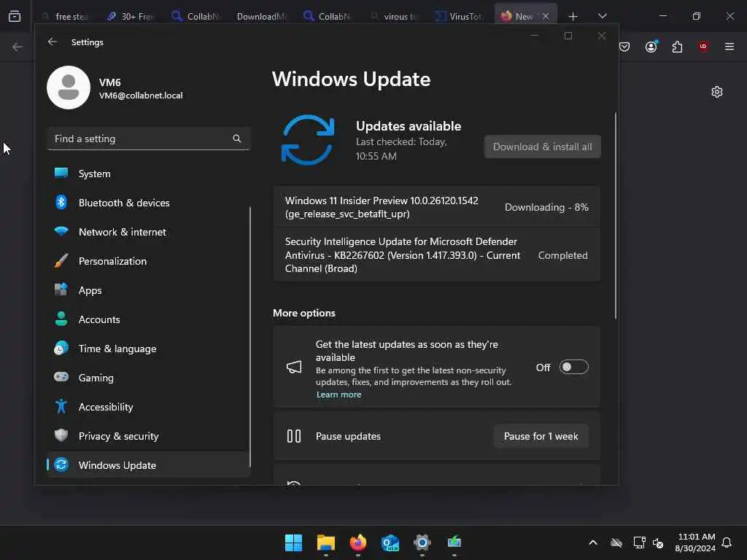Screen dimensions: 747x560
Task: Open Firefox from taskbar
Action: pos(357,542)
